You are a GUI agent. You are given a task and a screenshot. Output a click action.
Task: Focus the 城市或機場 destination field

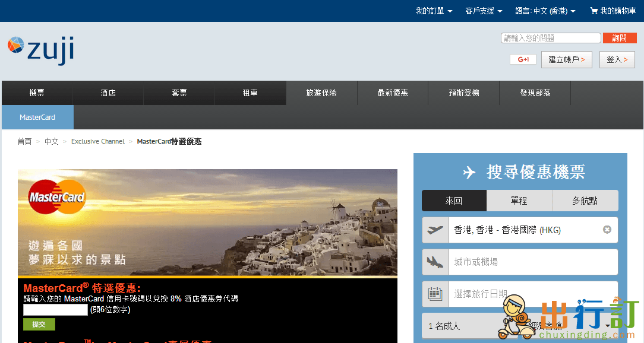[x=533, y=262]
